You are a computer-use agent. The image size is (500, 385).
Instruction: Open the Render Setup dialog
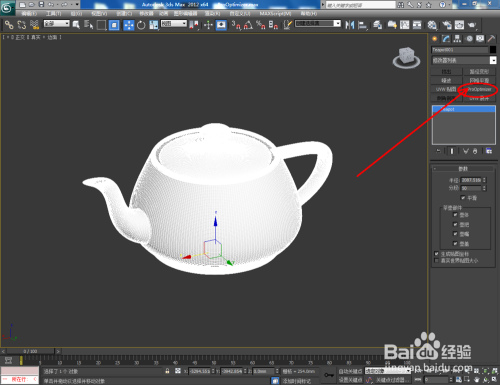447,25
